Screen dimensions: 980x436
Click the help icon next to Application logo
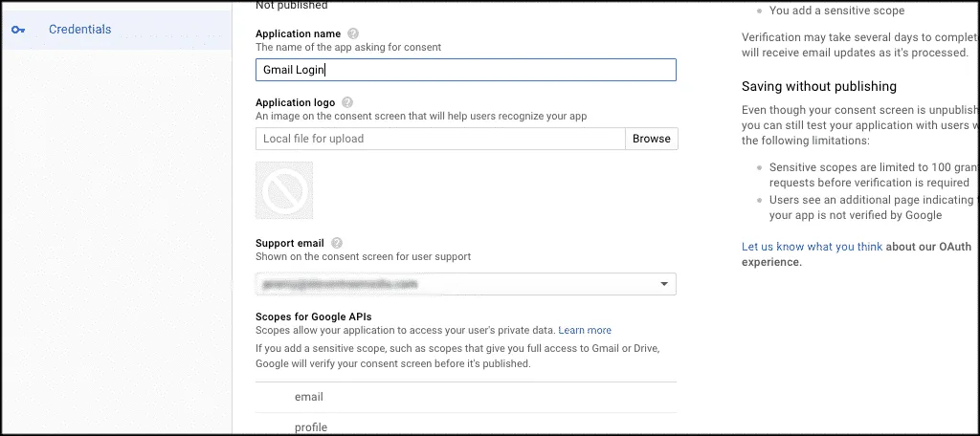tap(347, 102)
